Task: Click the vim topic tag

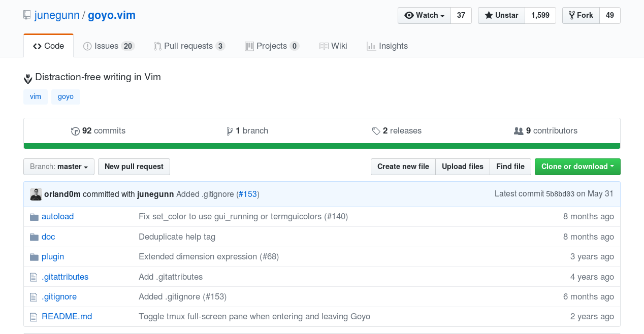Action: [36, 96]
